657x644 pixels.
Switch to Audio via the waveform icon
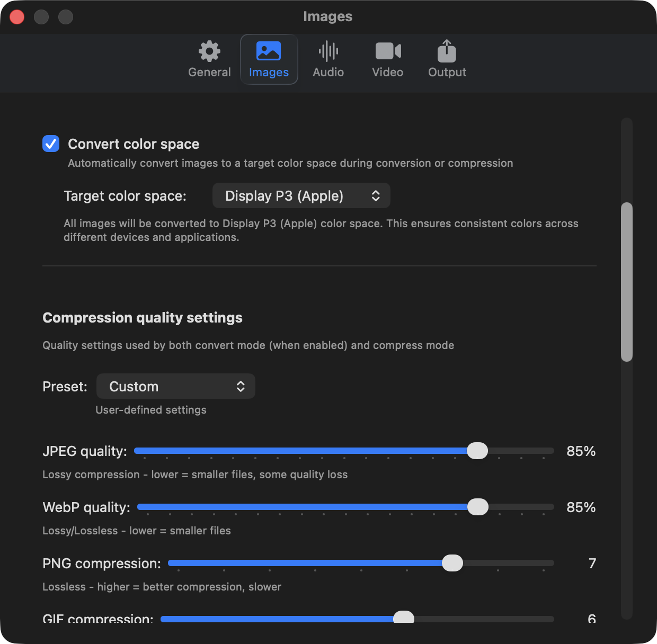pyautogui.click(x=328, y=51)
